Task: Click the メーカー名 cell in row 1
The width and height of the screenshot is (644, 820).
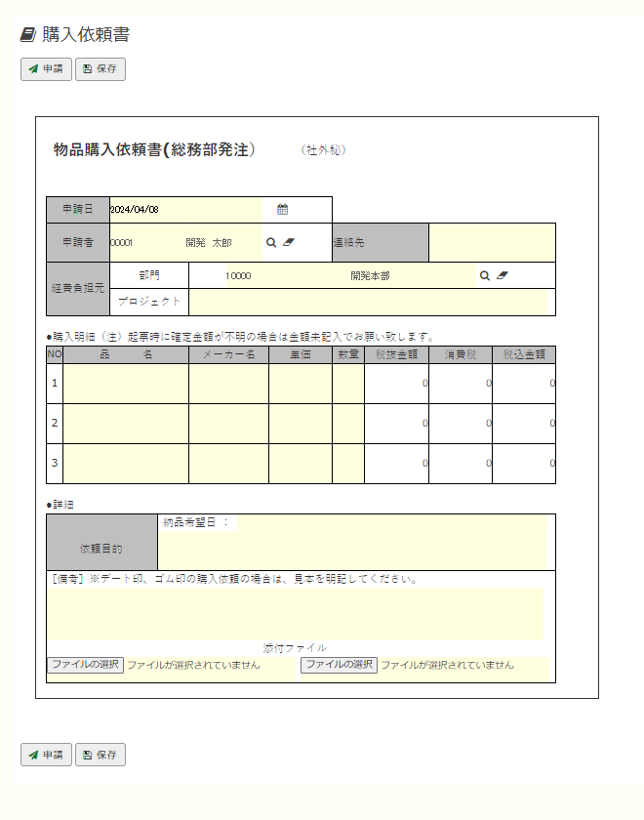Action: [229, 384]
